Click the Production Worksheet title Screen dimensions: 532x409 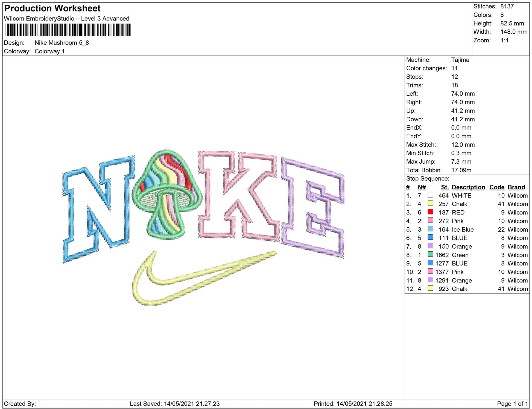coord(52,8)
